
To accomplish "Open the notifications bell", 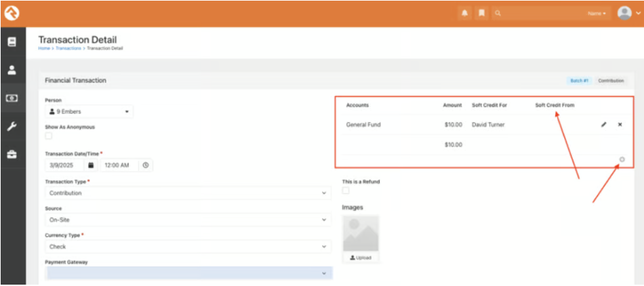I will click(x=464, y=13).
